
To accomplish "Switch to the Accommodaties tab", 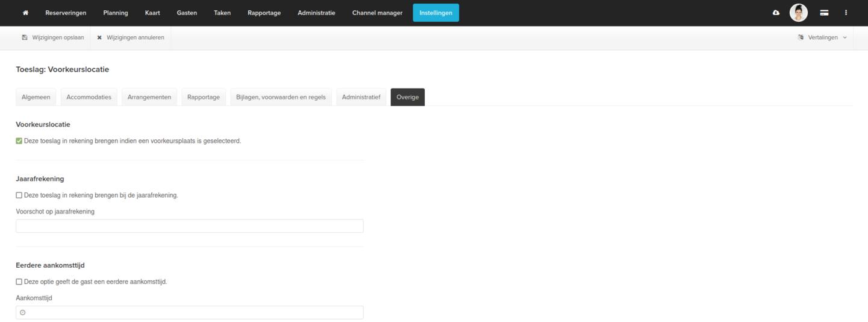I will click(89, 97).
